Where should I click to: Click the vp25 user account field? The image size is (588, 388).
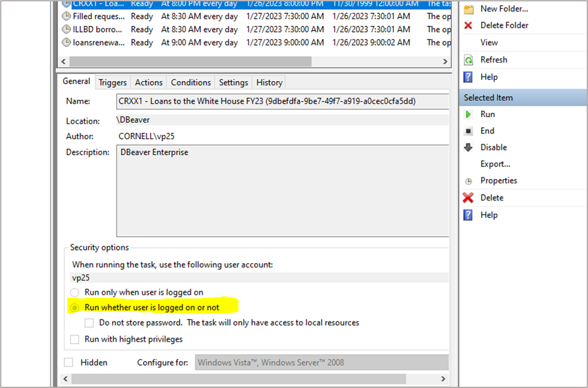[259, 277]
